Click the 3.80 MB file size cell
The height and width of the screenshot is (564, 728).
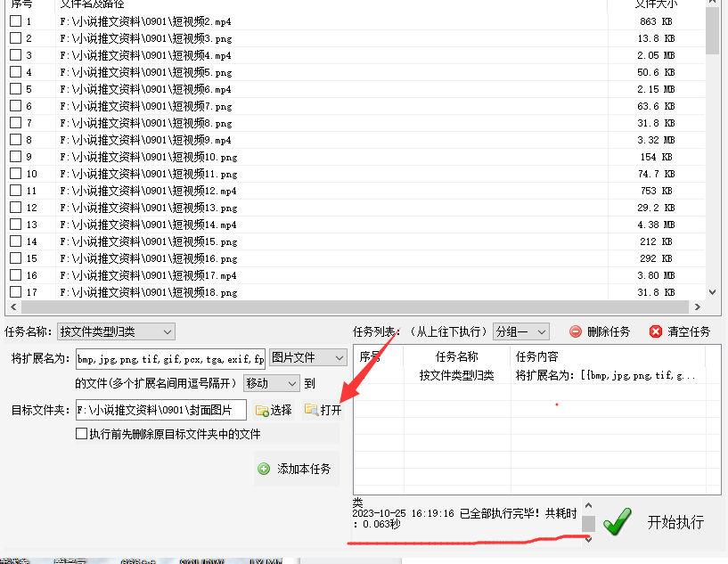(656, 275)
